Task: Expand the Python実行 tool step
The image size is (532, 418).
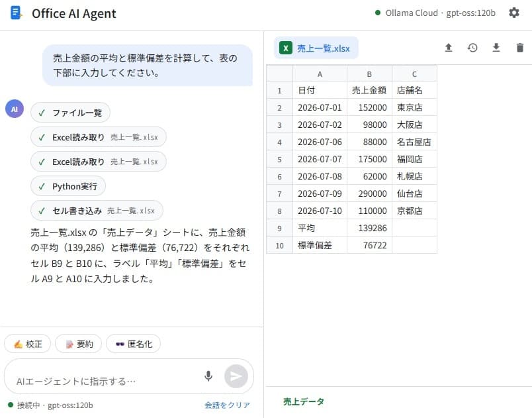Action: [x=68, y=186]
